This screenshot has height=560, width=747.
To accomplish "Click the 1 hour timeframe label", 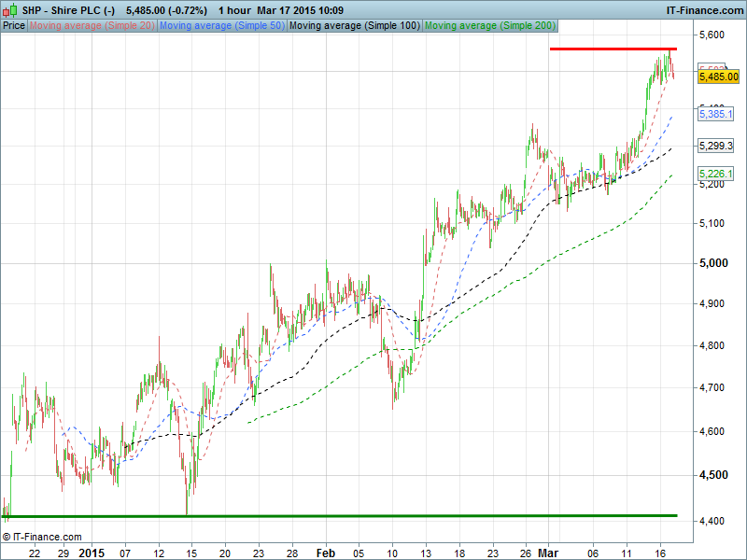I will [233, 9].
